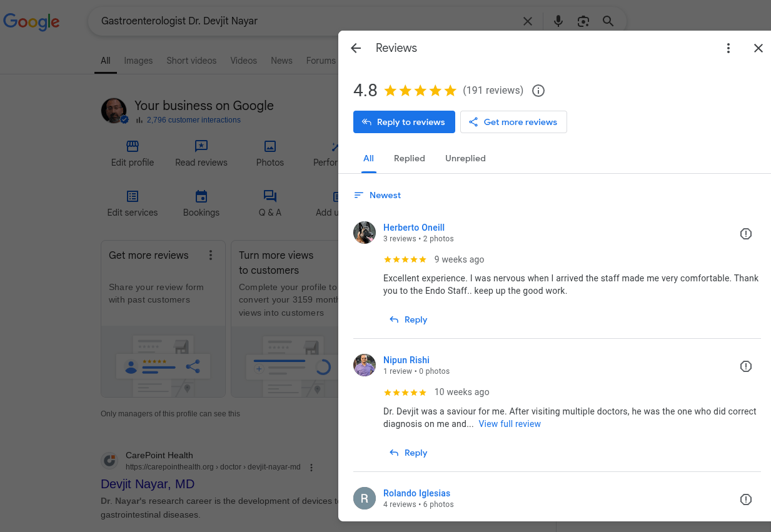Click inside the Google search input field
Viewport: 771px width, 532px height.
point(300,21)
